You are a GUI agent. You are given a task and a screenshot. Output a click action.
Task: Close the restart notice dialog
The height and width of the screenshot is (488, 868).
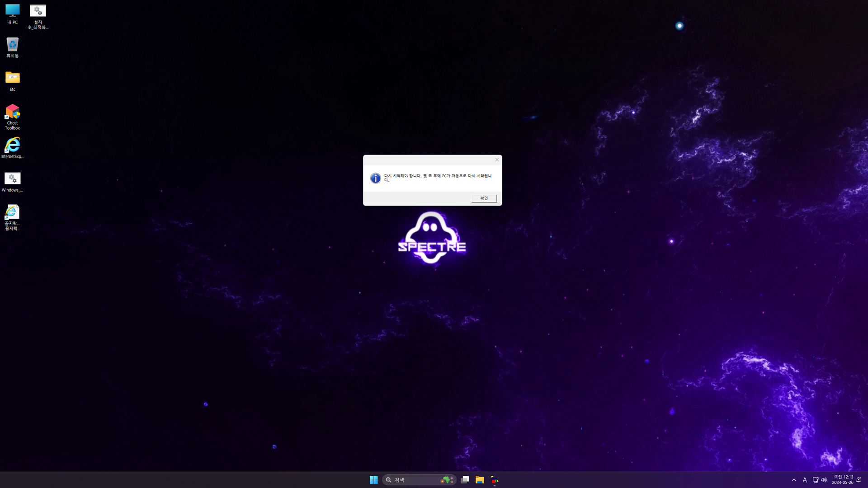tap(497, 160)
